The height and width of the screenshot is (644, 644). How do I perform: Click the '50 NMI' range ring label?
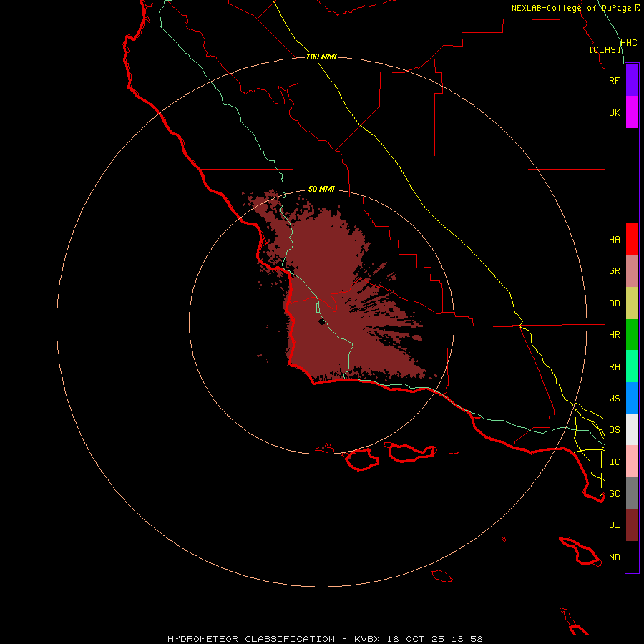click(x=321, y=190)
